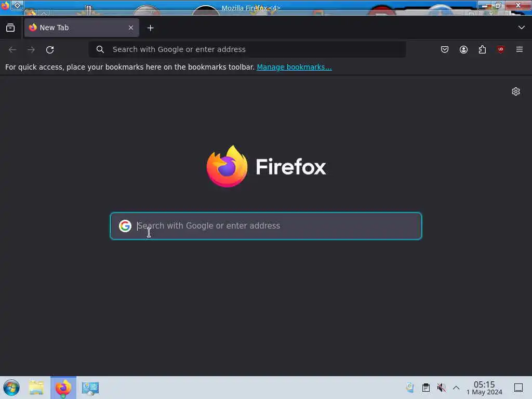Open a new tab with plus button

pos(150,28)
